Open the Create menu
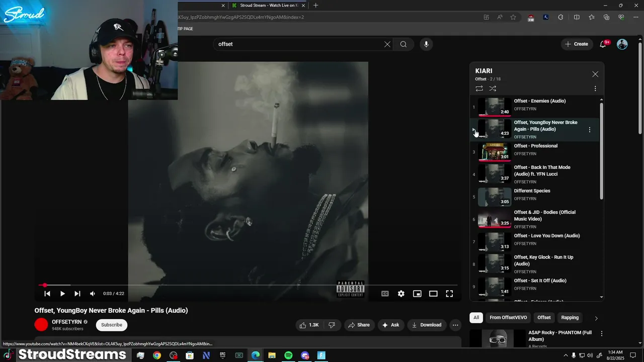The height and width of the screenshot is (362, 644). coord(577,44)
